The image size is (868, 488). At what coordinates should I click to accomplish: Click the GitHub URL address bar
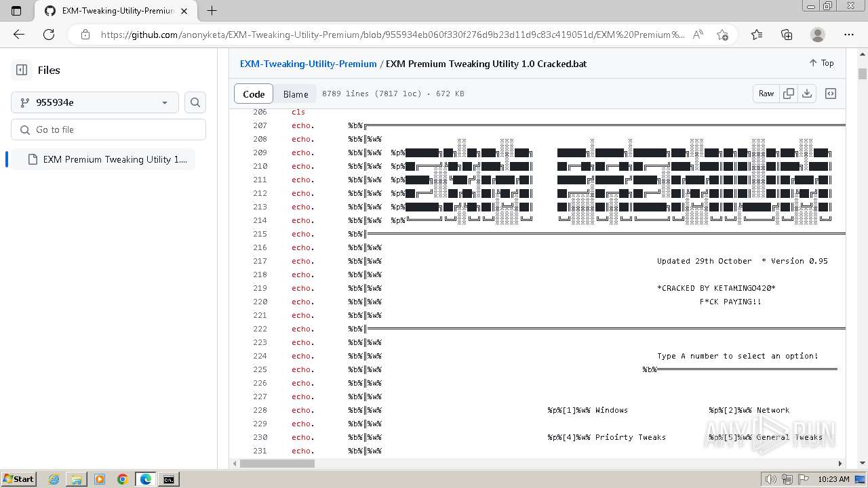click(x=393, y=35)
